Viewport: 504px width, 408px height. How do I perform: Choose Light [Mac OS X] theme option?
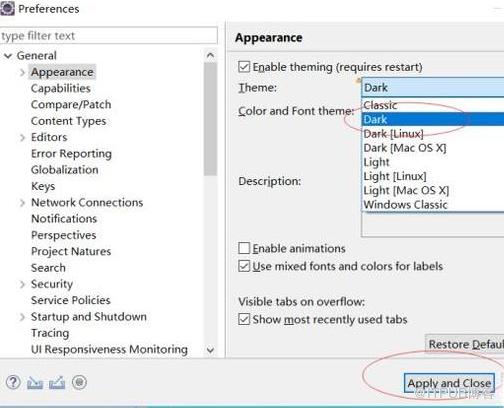point(433,190)
